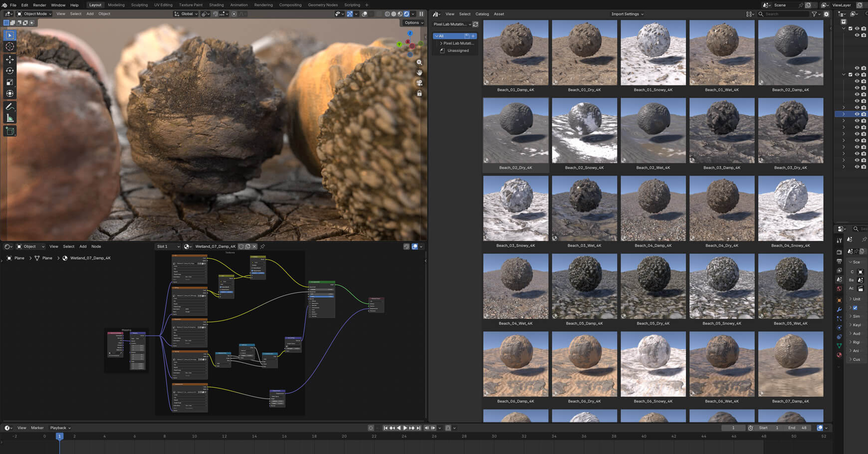Click the viewport pan hand icon
This screenshot has height=454, width=868.
tap(419, 72)
